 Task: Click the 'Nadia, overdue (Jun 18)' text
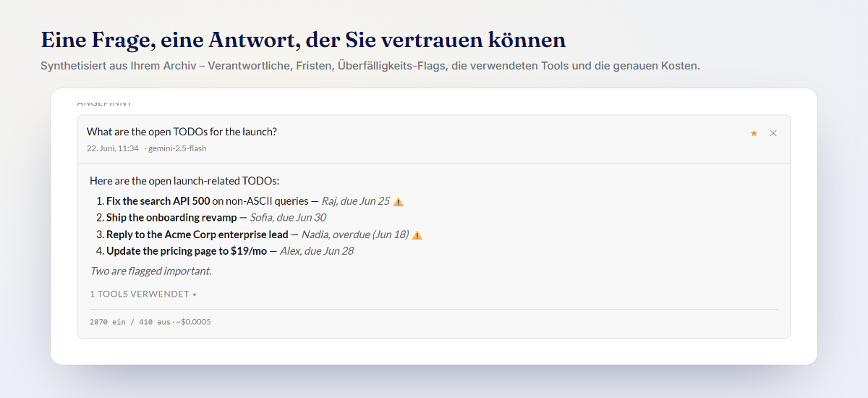pos(355,234)
